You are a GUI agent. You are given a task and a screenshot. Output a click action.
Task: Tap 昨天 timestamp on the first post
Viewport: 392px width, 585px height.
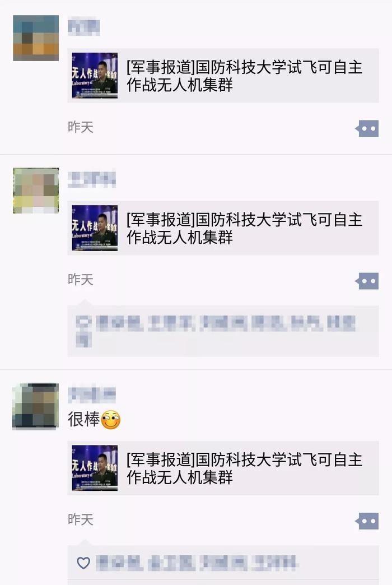[81, 127]
